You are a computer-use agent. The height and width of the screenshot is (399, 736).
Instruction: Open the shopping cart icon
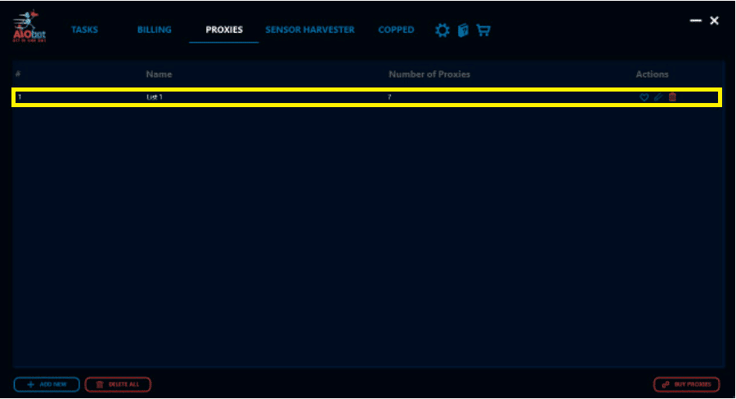point(483,31)
